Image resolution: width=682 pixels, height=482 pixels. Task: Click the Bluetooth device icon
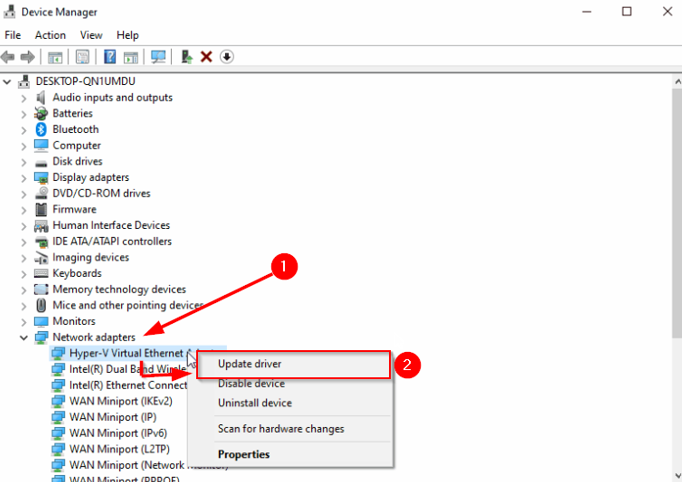pos(41,129)
